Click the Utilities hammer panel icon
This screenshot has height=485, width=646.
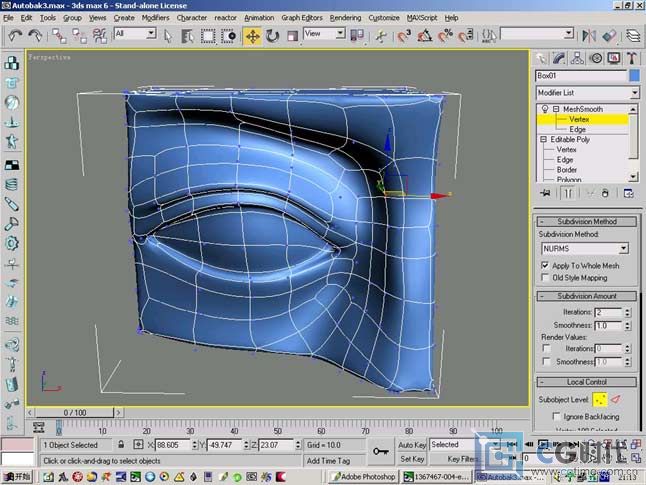click(632, 58)
